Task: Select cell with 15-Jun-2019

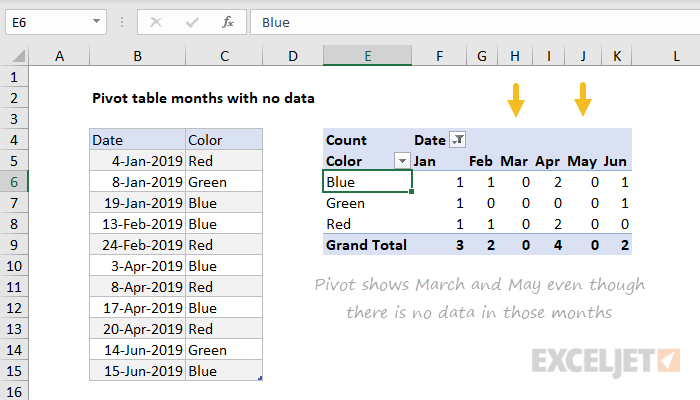Action: (138, 371)
